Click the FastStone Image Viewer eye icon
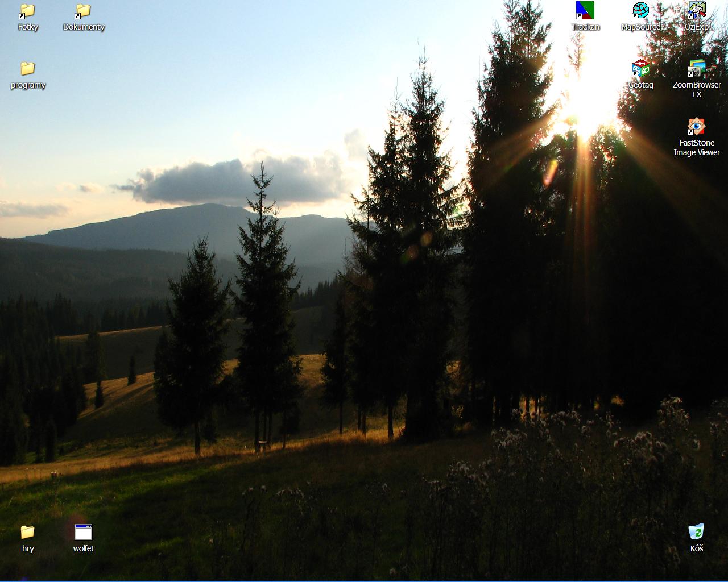The width and height of the screenshot is (728, 582). click(696, 127)
